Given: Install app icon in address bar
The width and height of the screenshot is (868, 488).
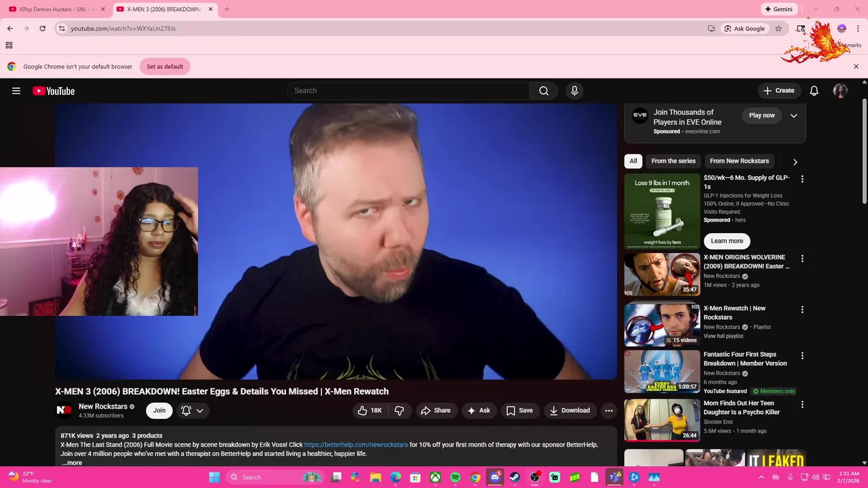Looking at the screenshot, I should 711,28.
